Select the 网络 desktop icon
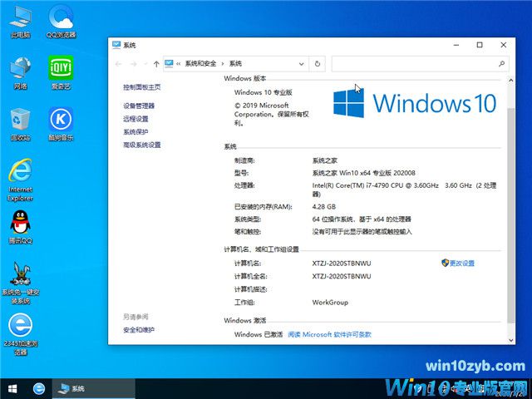The width and height of the screenshot is (532, 399). point(20,73)
